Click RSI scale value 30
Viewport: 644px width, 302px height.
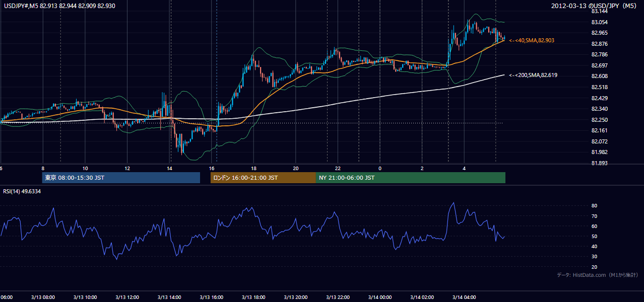pyautogui.click(x=594, y=257)
